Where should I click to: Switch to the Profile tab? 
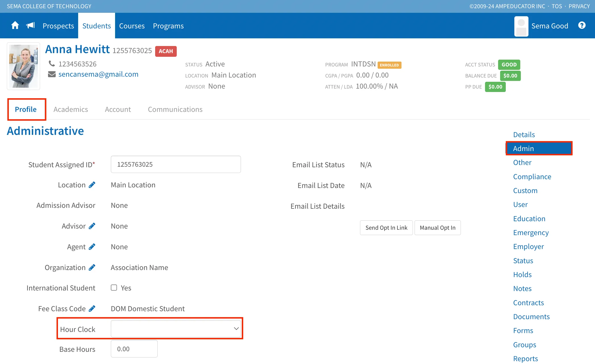[26, 109]
